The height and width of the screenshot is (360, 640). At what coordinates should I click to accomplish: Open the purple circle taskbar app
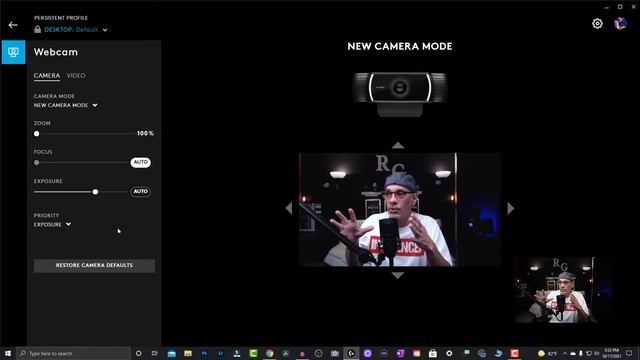point(367,353)
